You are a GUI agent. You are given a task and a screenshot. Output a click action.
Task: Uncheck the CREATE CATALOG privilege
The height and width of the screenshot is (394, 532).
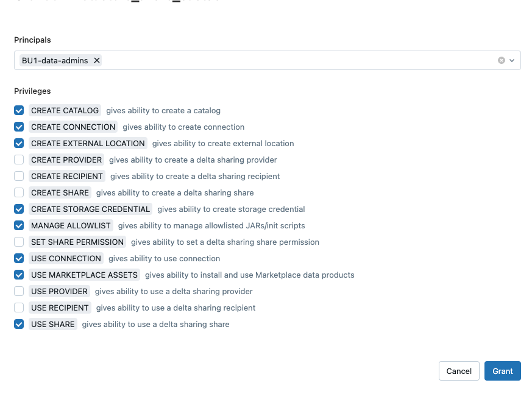click(x=19, y=110)
